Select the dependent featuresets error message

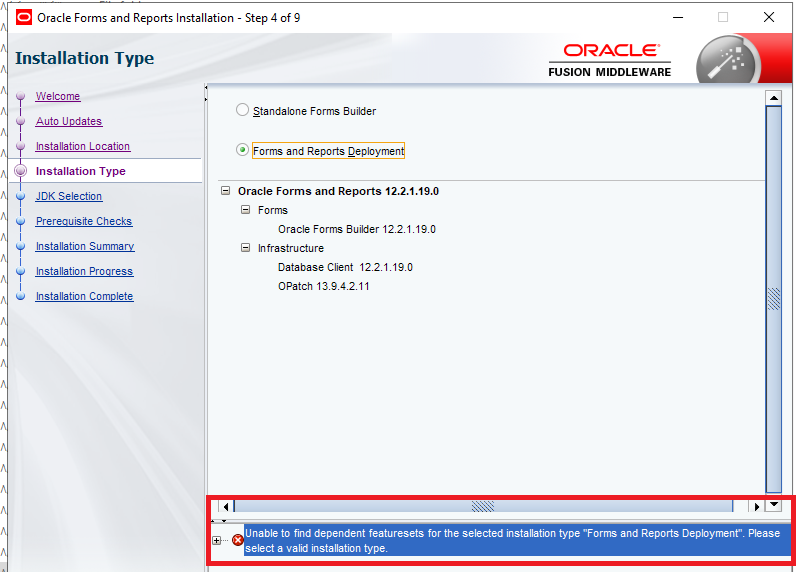[x=517, y=540]
